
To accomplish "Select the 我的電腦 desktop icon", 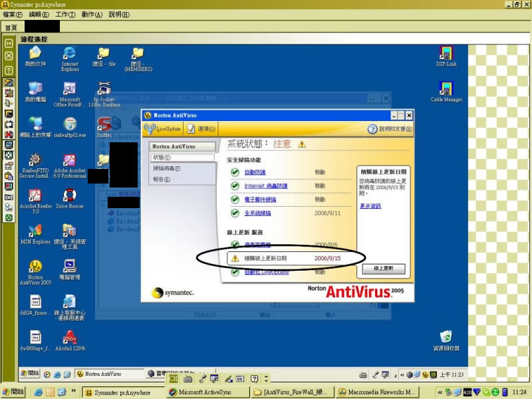I will pyautogui.click(x=35, y=92).
